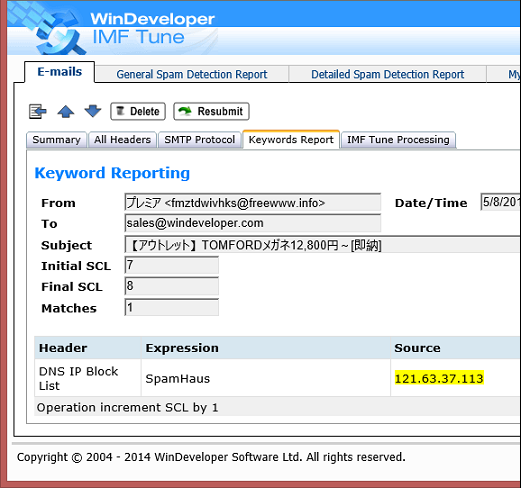Viewport: 521px width, 488px height.
Task: Switch to General Spam Detection Report tab
Action: coord(192,74)
